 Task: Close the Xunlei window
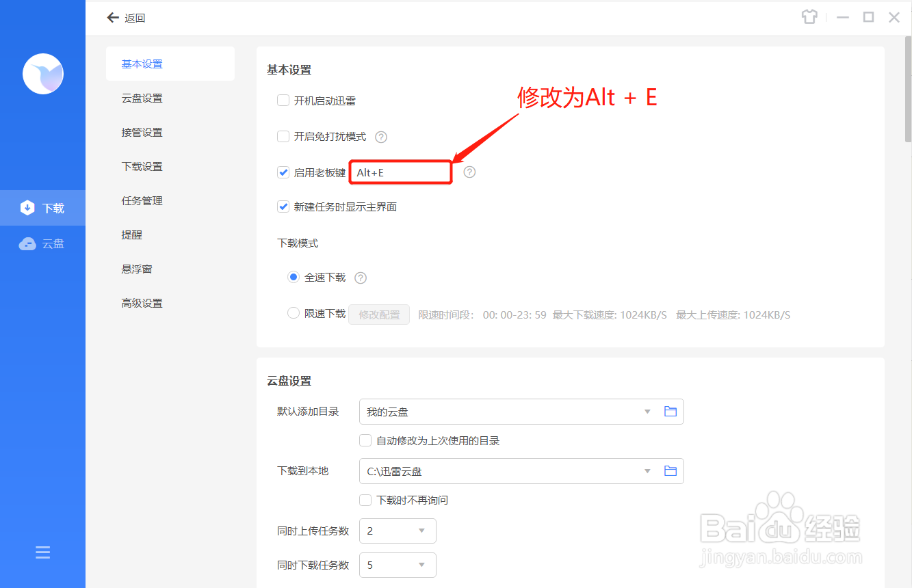(x=894, y=17)
